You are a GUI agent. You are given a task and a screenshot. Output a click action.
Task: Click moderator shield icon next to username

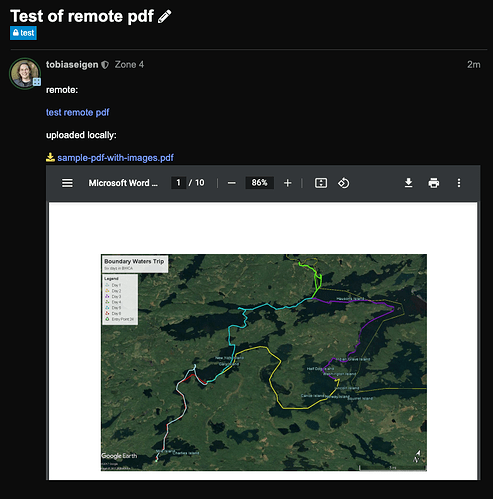105,65
